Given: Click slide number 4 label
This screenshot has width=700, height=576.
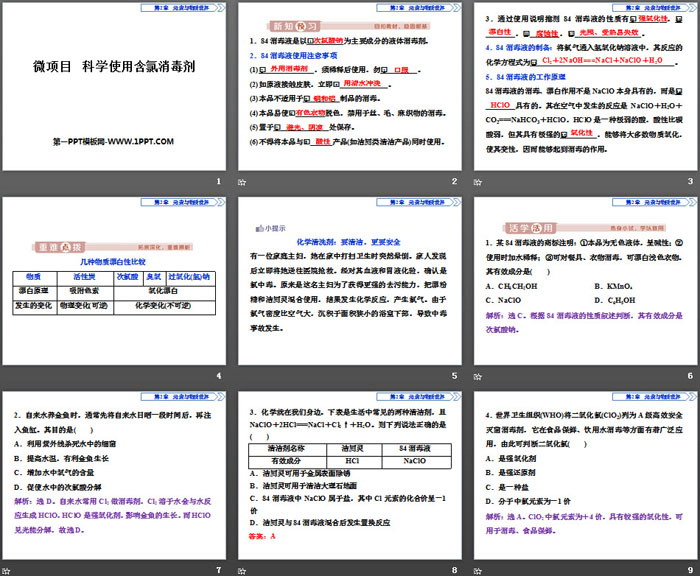Looking at the screenshot, I should [x=218, y=376].
